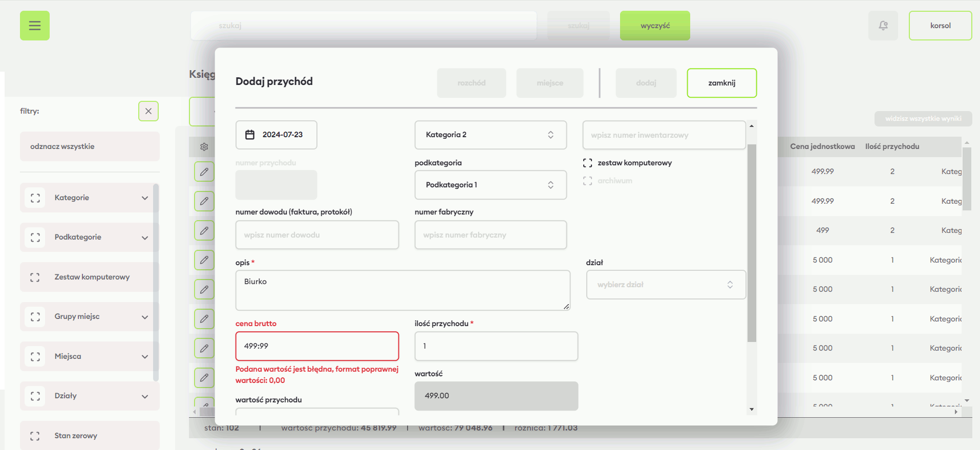This screenshot has height=450, width=980.
Task: Clear filters with the X icon
Action: [x=148, y=111]
